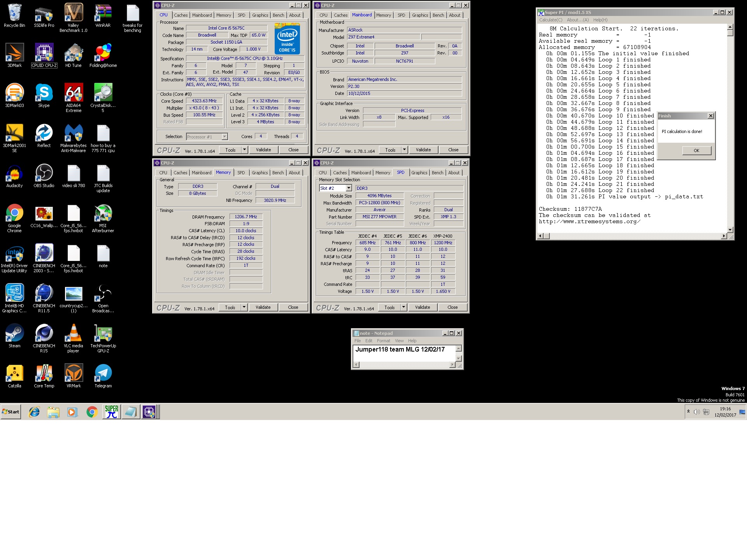Close the Finish dialog with its X button

click(x=711, y=116)
